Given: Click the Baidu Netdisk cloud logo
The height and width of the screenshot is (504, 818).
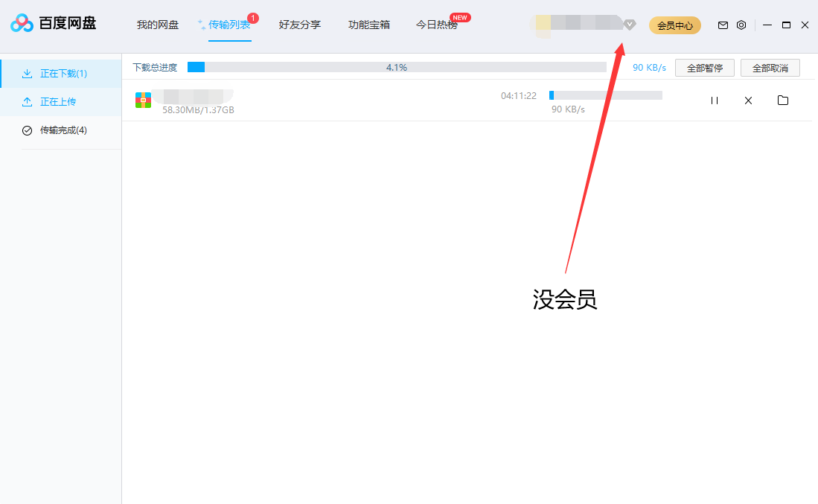Looking at the screenshot, I should click(x=22, y=24).
